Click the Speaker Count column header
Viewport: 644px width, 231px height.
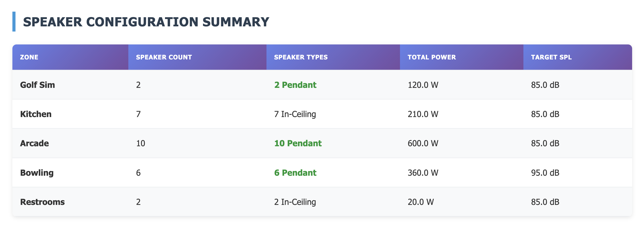coord(164,57)
